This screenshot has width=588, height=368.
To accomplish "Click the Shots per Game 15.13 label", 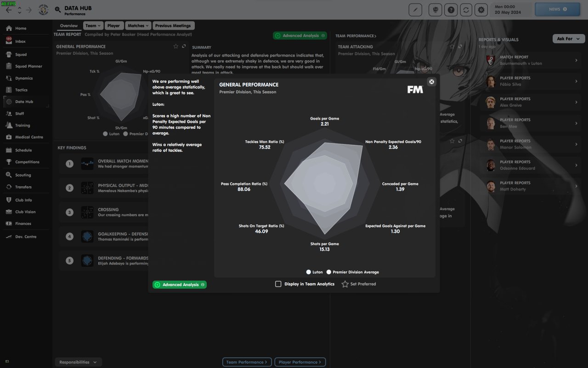I will click(325, 247).
